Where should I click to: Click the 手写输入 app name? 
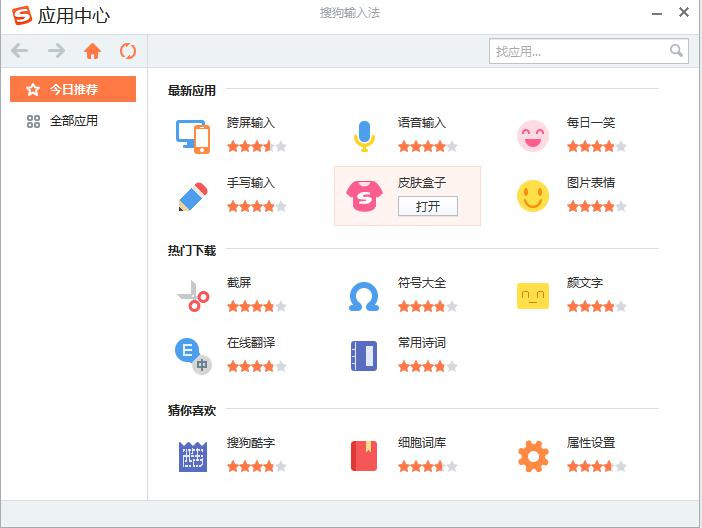[251, 182]
